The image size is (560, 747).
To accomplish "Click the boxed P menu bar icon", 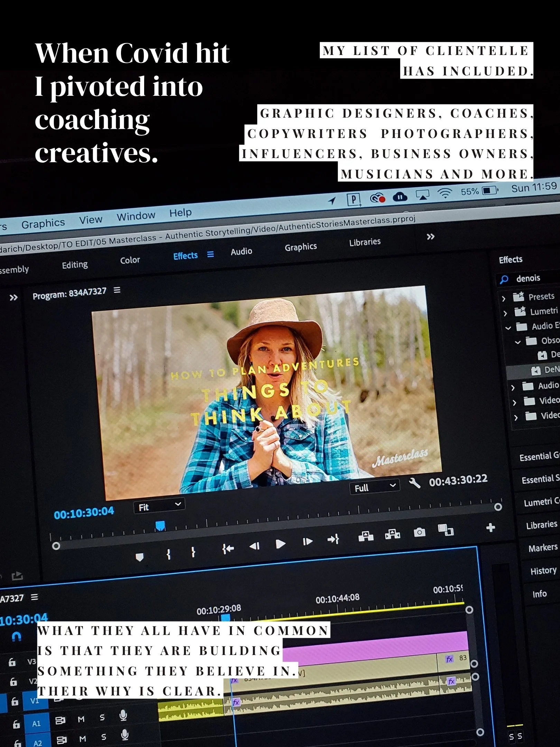I will [354, 200].
